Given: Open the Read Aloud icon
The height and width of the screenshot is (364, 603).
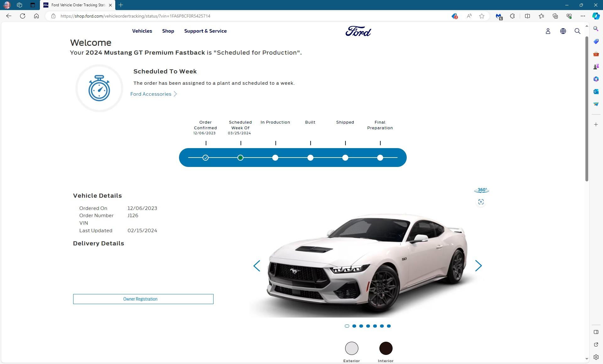Looking at the screenshot, I should tap(469, 16).
